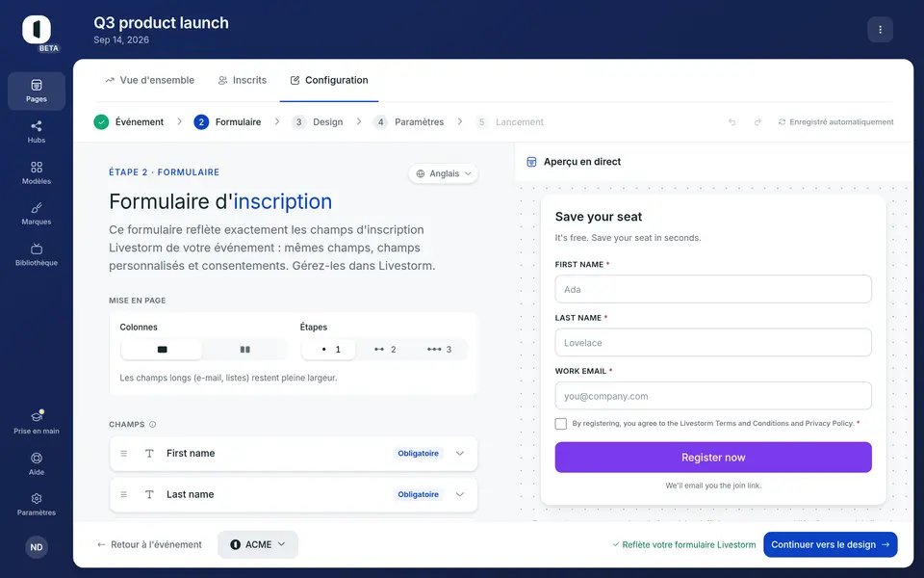Click the redo arrow icon
Screen dimensions: 924x578
pyautogui.click(x=757, y=122)
